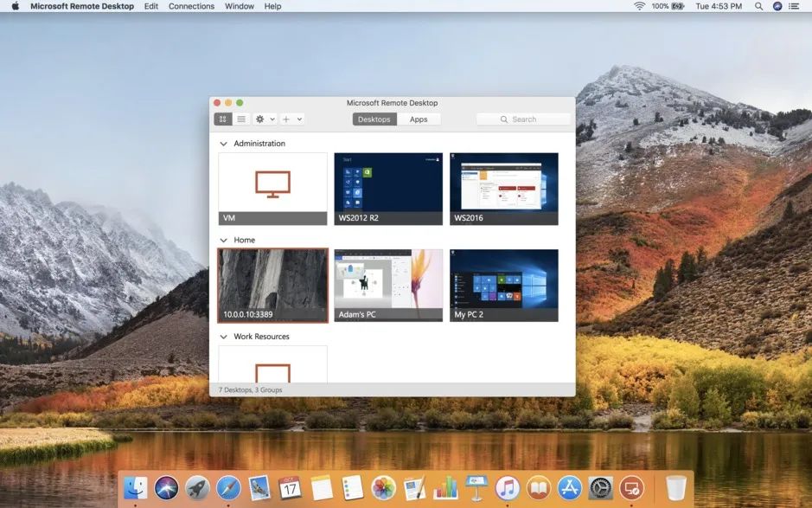Switch to list view in toolbar
This screenshot has height=508, width=812.
(241, 119)
